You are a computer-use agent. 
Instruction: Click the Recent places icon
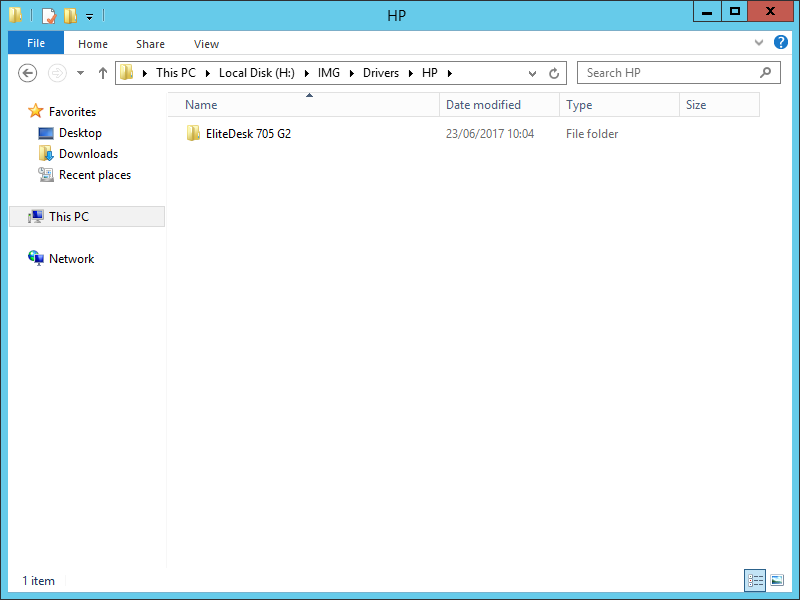tap(46, 174)
